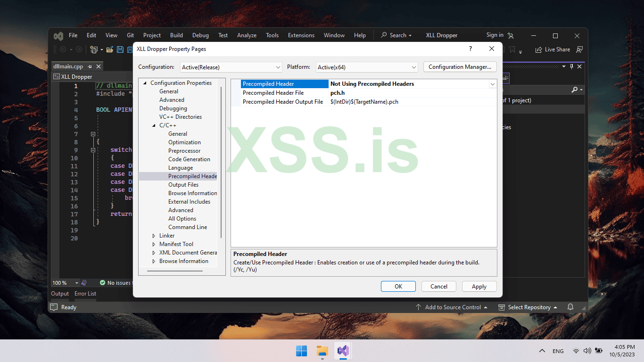Image resolution: width=644 pixels, height=362 pixels.
Task: Expand the Browse Information tree node
Action: 154,261
